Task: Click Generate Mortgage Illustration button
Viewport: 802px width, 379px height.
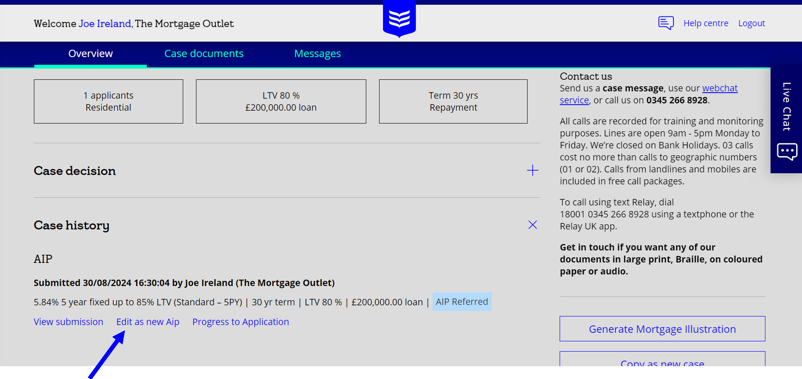Action: click(x=662, y=329)
